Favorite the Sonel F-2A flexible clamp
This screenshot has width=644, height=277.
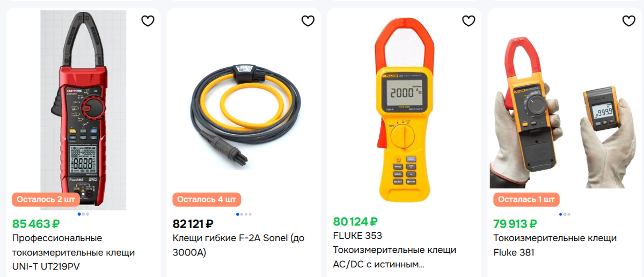tap(308, 21)
